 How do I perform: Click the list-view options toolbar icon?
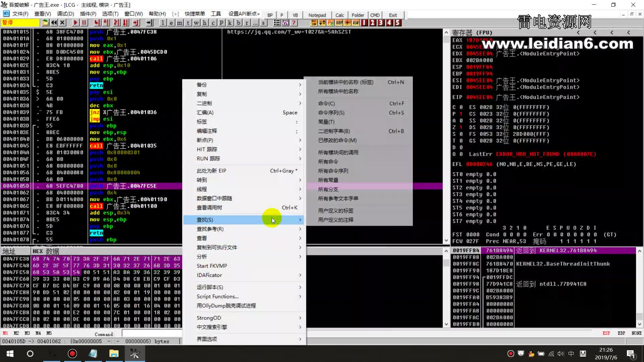click(277, 22)
